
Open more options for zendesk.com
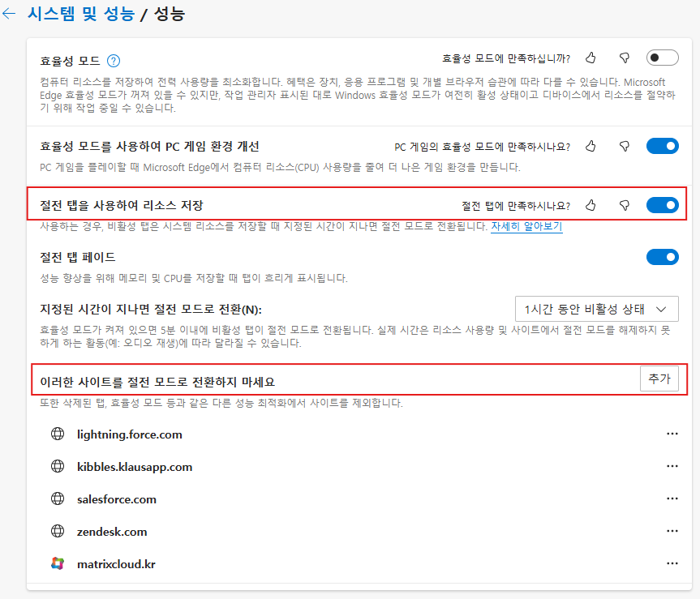click(672, 531)
